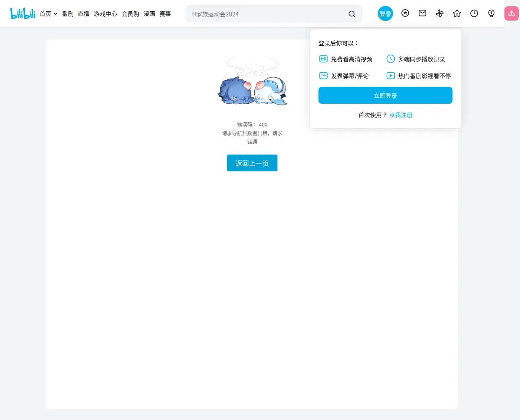Open the 漫画 nav item
The width and height of the screenshot is (520, 420).
pos(149,14)
